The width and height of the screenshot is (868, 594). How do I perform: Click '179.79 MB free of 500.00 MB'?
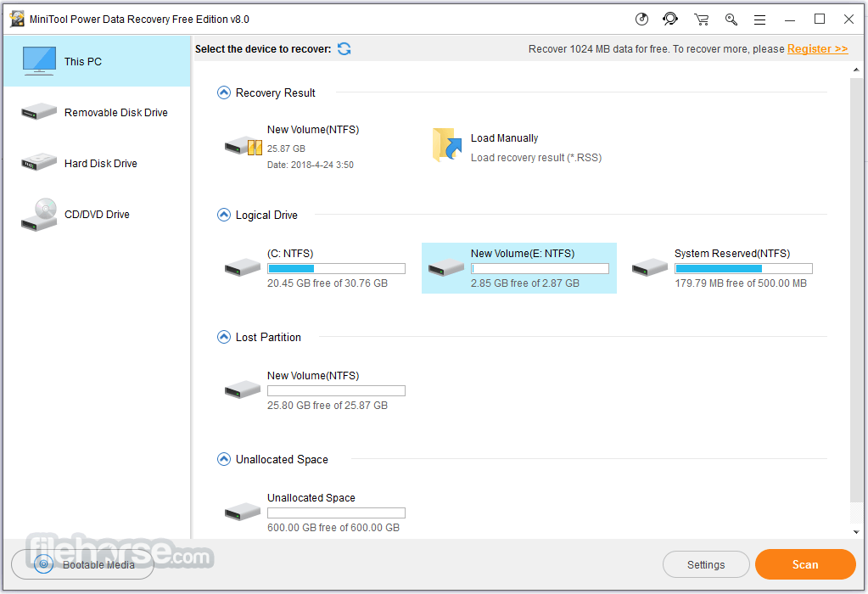point(741,283)
